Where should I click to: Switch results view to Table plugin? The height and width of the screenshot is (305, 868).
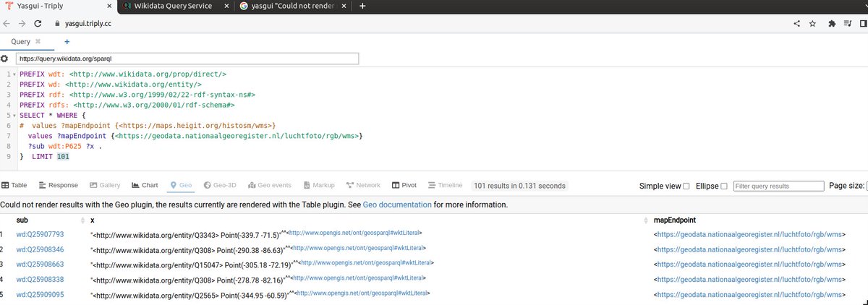tap(14, 186)
